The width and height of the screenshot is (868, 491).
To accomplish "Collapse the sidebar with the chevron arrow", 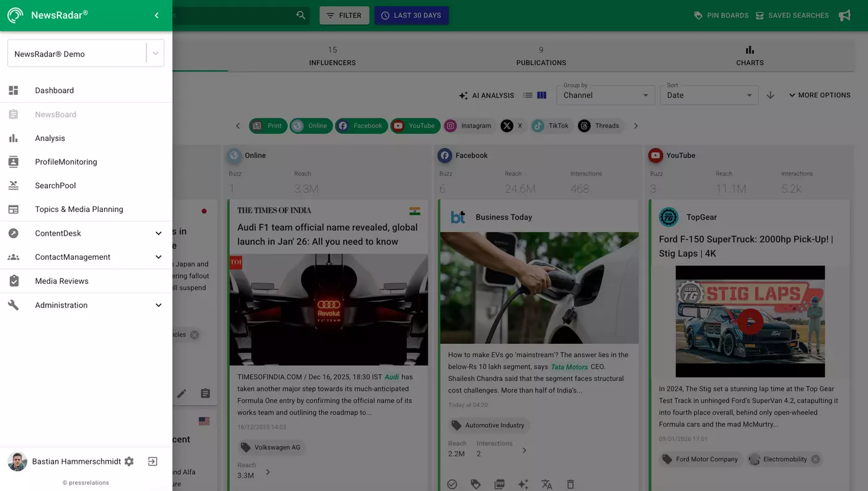I will click(x=156, y=15).
